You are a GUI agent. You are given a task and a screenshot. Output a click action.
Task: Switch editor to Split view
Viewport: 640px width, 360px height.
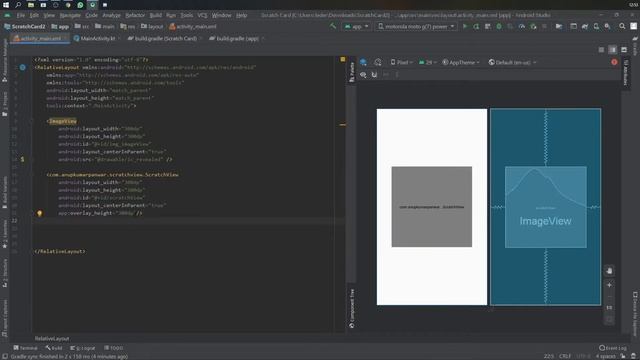pyautogui.click(x=613, y=49)
